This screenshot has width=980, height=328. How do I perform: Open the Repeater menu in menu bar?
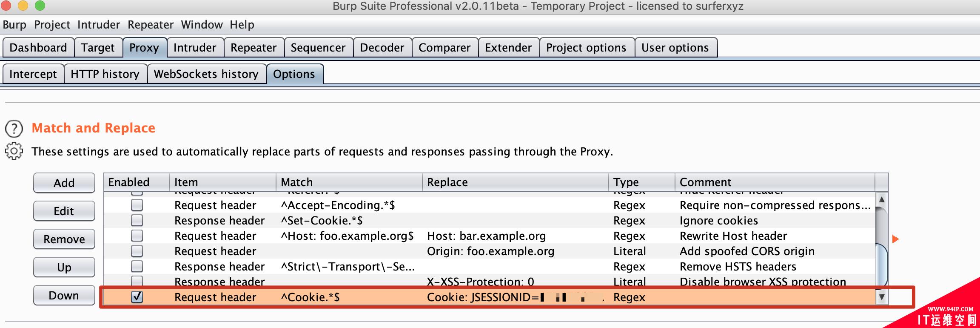point(151,25)
